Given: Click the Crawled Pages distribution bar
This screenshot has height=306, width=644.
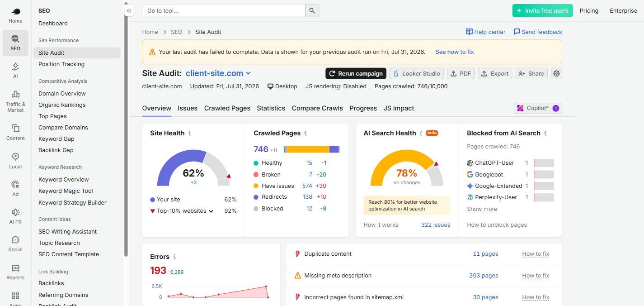Looking at the screenshot, I should tap(312, 149).
